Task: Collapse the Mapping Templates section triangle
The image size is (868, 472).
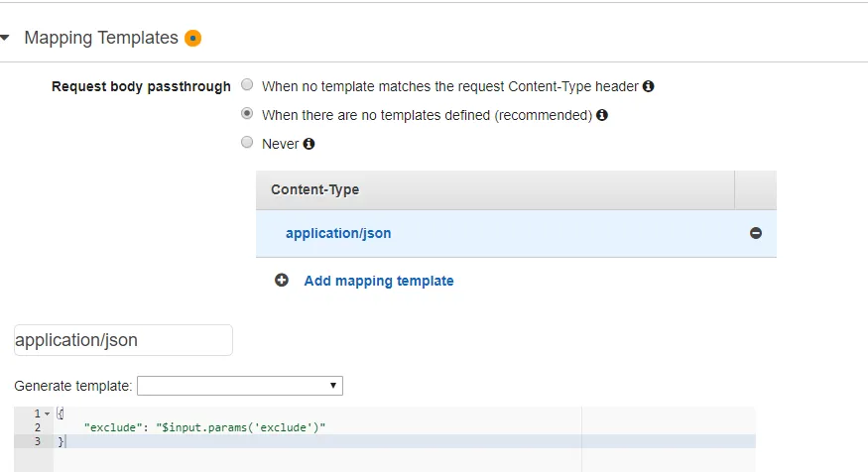Action: pyautogui.click(x=6, y=39)
